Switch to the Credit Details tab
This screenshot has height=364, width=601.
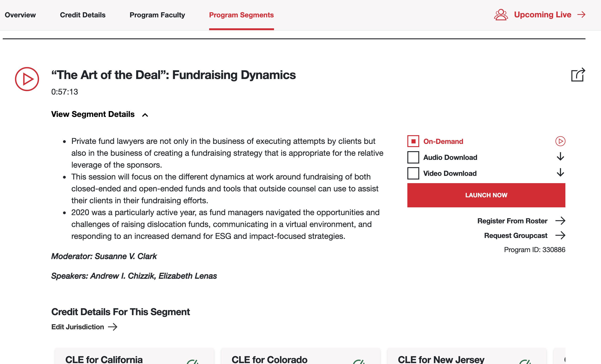83,15
